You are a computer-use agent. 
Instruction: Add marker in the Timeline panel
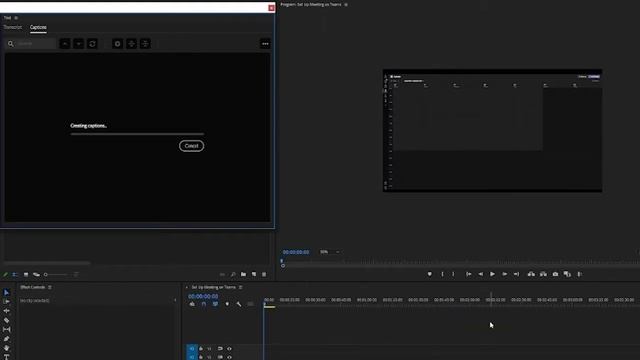tap(227, 304)
